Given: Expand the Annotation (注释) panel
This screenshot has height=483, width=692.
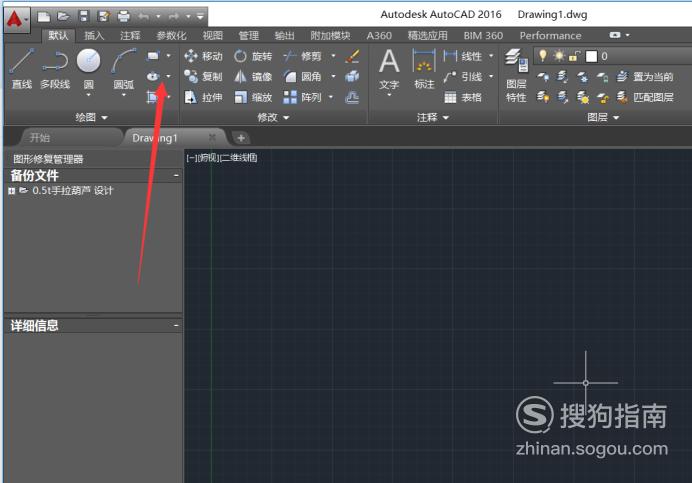Looking at the screenshot, I should [432, 117].
